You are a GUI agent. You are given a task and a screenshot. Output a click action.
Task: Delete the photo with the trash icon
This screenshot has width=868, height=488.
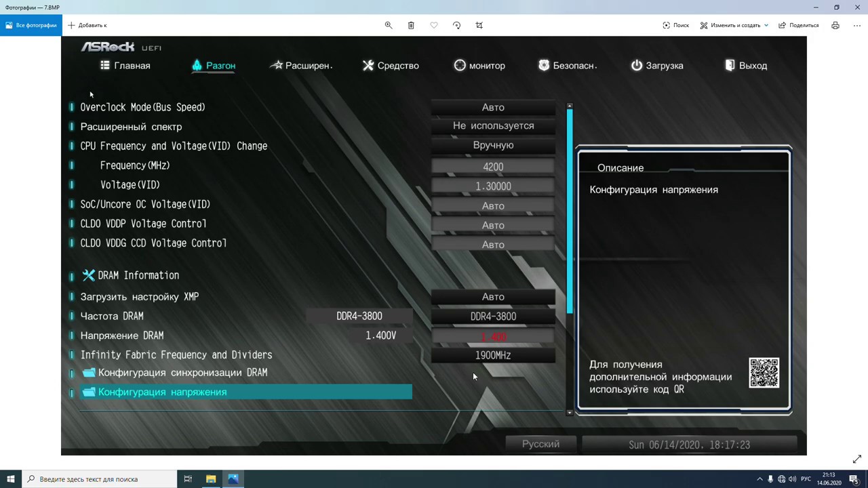pos(411,25)
